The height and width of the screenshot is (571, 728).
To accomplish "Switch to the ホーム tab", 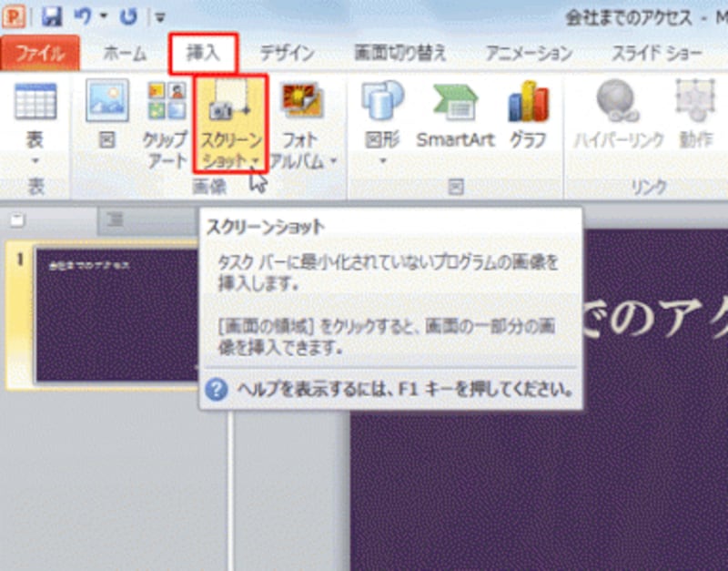I will tap(125, 54).
